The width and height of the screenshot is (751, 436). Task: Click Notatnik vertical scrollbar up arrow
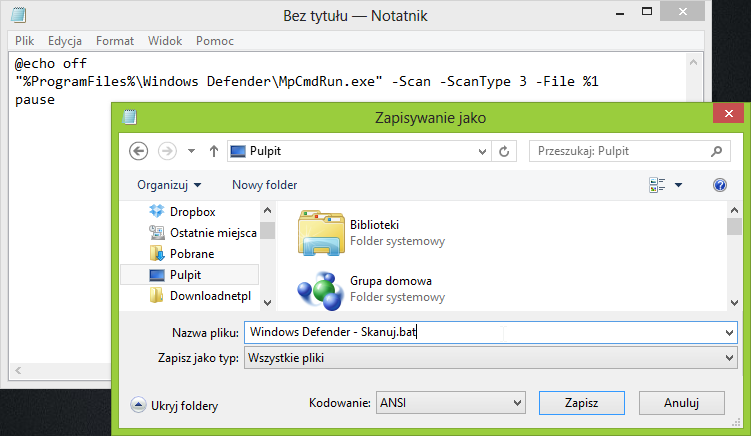[693, 62]
